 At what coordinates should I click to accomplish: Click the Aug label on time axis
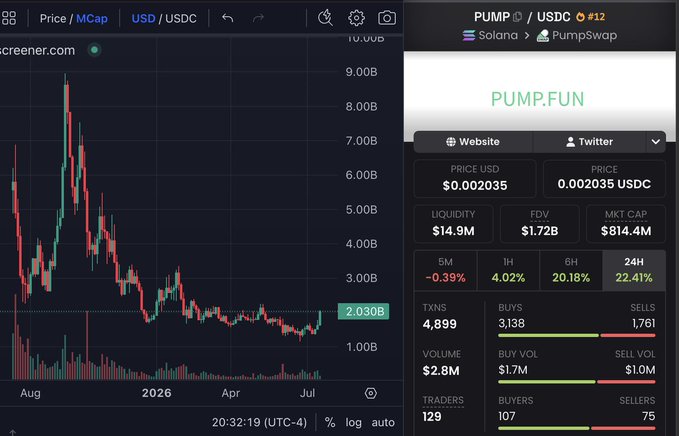[30, 393]
